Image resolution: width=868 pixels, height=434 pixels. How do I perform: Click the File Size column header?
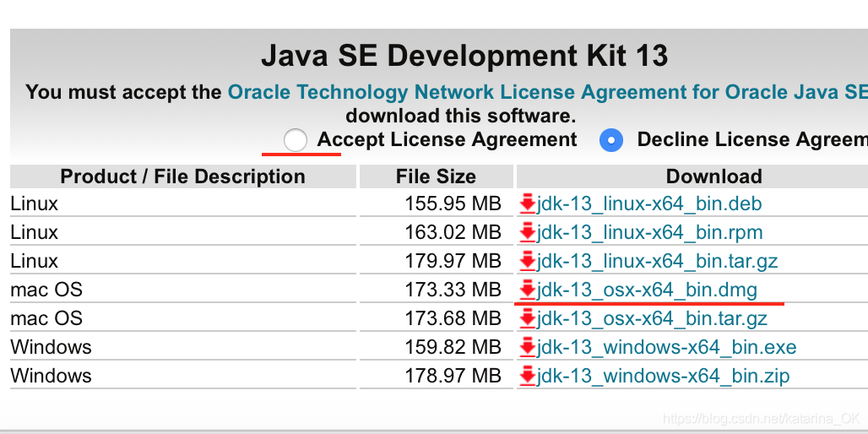(437, 176)
